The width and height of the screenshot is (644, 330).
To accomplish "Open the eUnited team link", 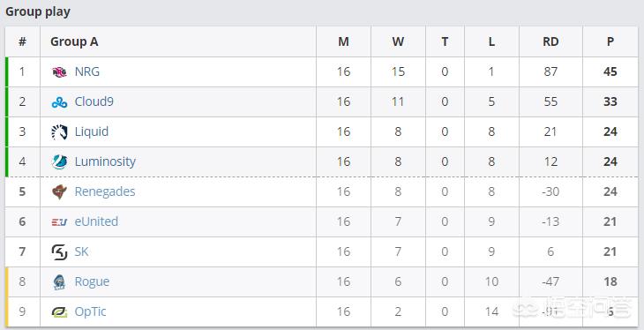I will pos(96,221).
